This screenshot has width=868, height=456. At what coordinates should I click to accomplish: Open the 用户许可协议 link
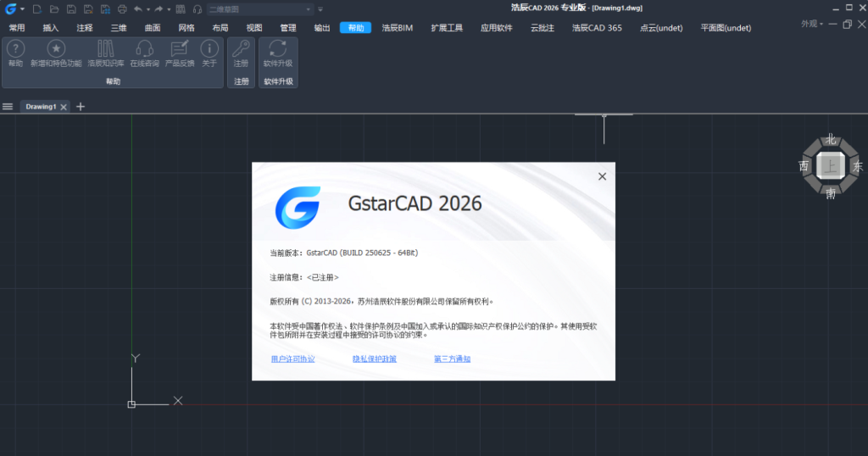point(292,359)
